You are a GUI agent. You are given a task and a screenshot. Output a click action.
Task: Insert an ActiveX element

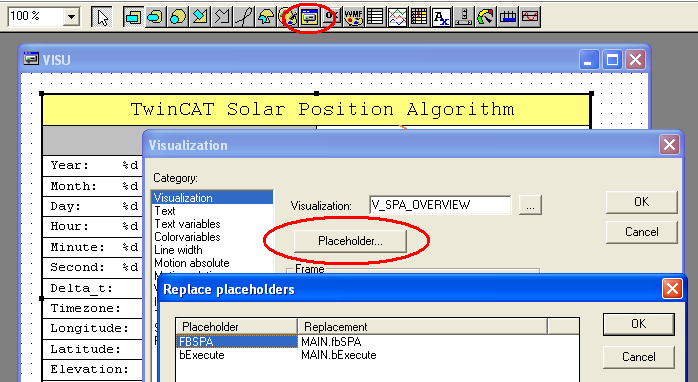(x=442, y=17)
